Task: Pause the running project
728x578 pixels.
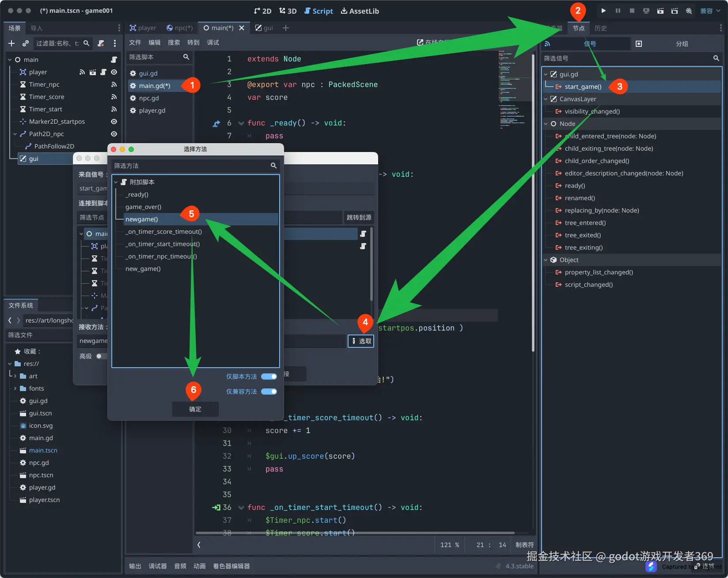Action: pyautogui.click(x=618, y=11)
